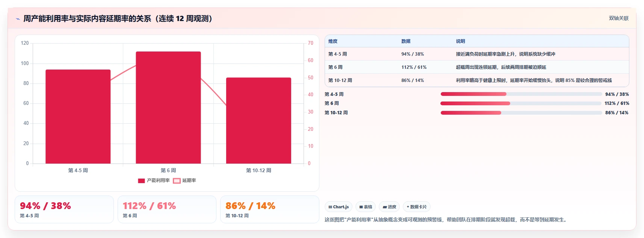Select the 第 6 周 bar in chart

[168, 108]
